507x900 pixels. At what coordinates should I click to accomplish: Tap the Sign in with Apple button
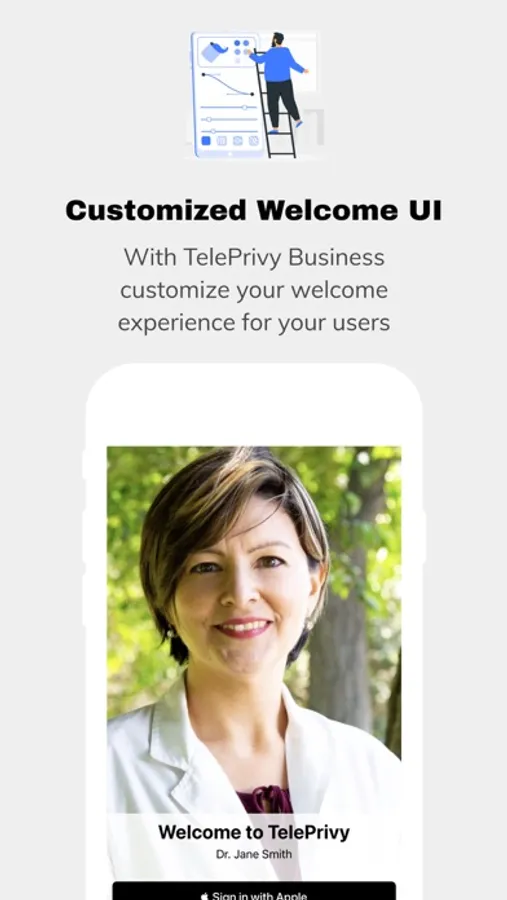tap(254, 891)
